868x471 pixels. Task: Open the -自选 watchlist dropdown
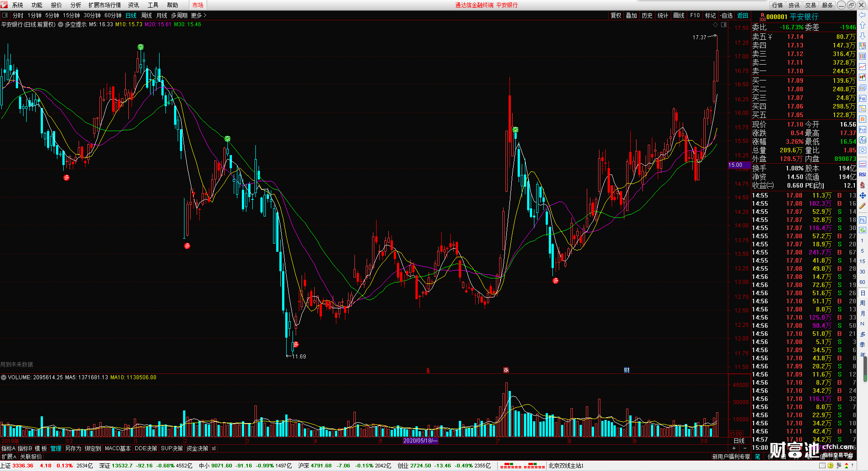pyautogui.click(x=726, y=15)
